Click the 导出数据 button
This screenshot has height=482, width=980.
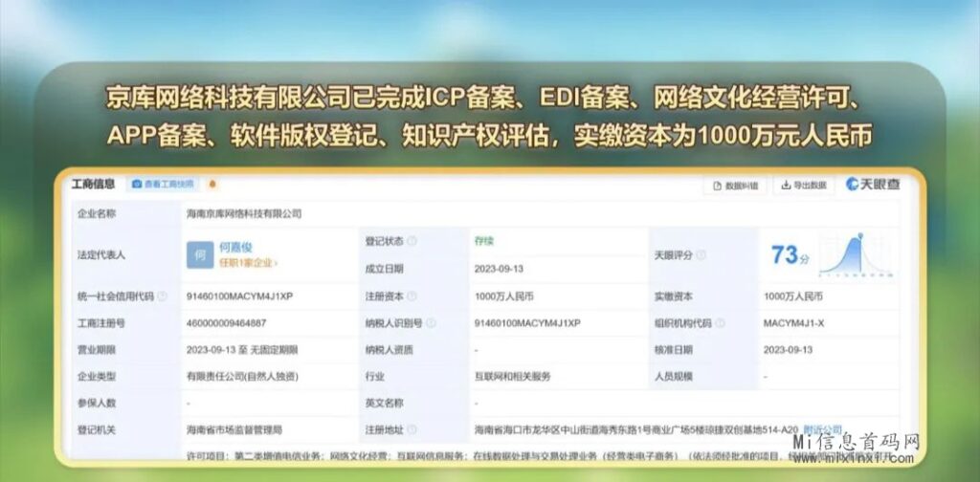[x=804, y=185]
